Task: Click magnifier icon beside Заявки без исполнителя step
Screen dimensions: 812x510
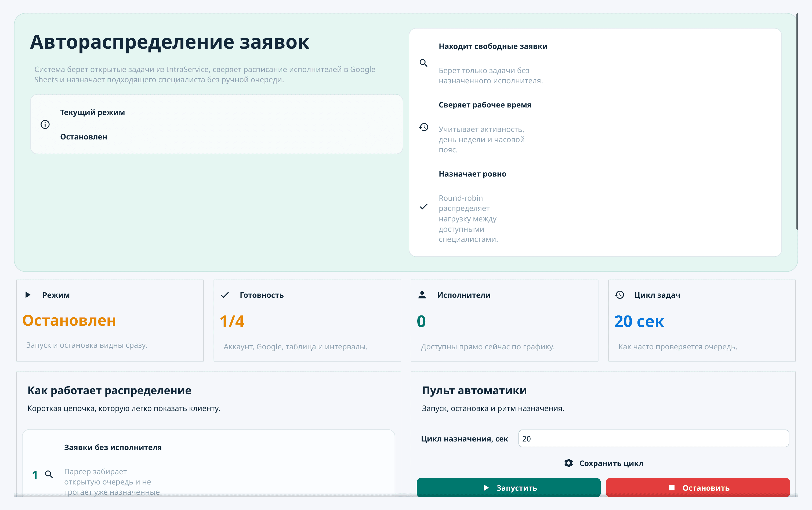Action: 49,475
